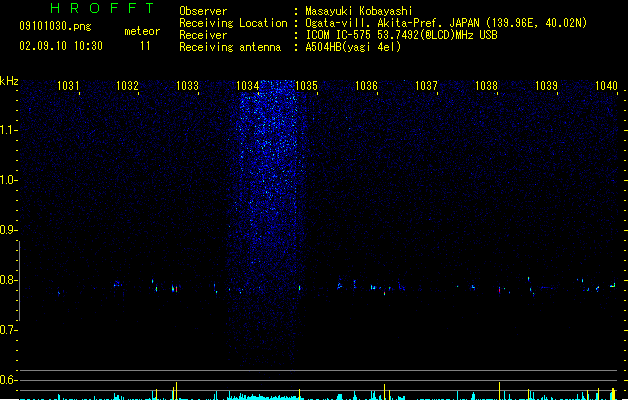Screen dimensions: 629x400
Task: Click time axis label 1033
Action: click(187, 86)
